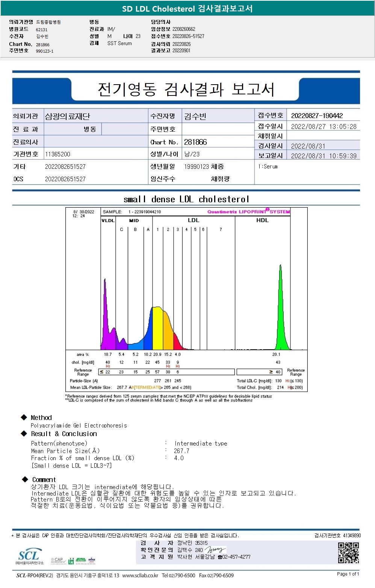The image size is (375, 588).
Task: Click the signature next to 김백수
Action: (x=215, y=550)
